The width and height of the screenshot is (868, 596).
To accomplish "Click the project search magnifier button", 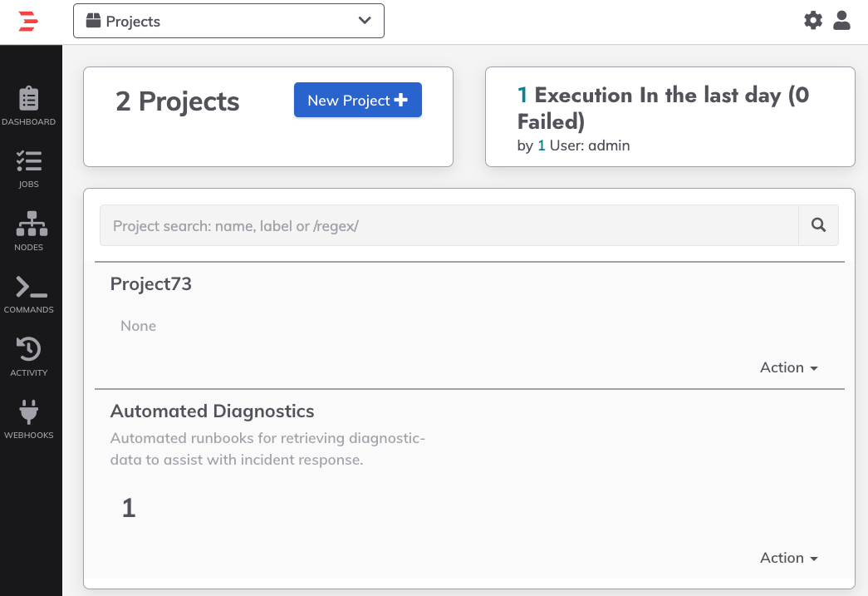I will click(x=818, y=225).
